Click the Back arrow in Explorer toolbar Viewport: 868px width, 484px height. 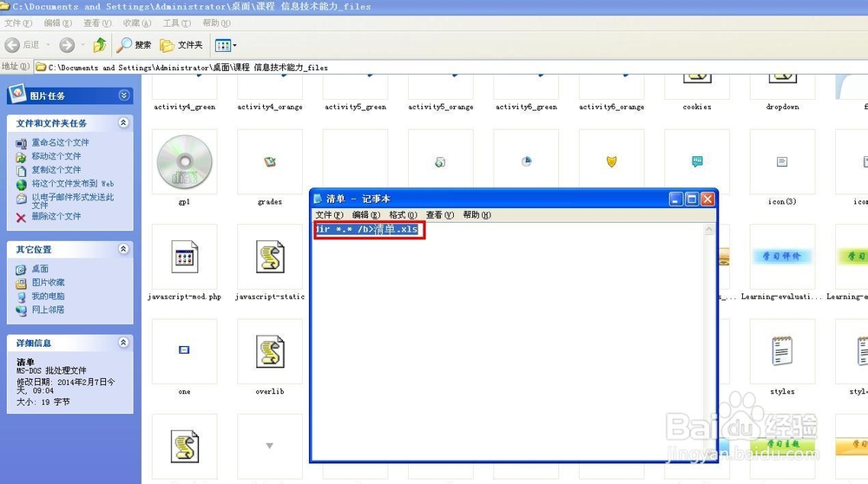click(x=12, y=45)
